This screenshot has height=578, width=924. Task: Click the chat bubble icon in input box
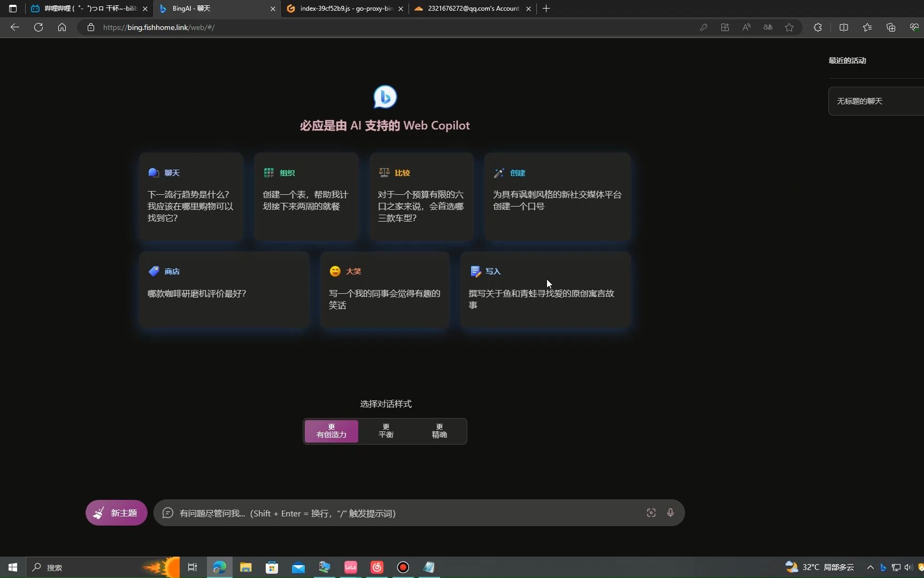pos(167,513)
